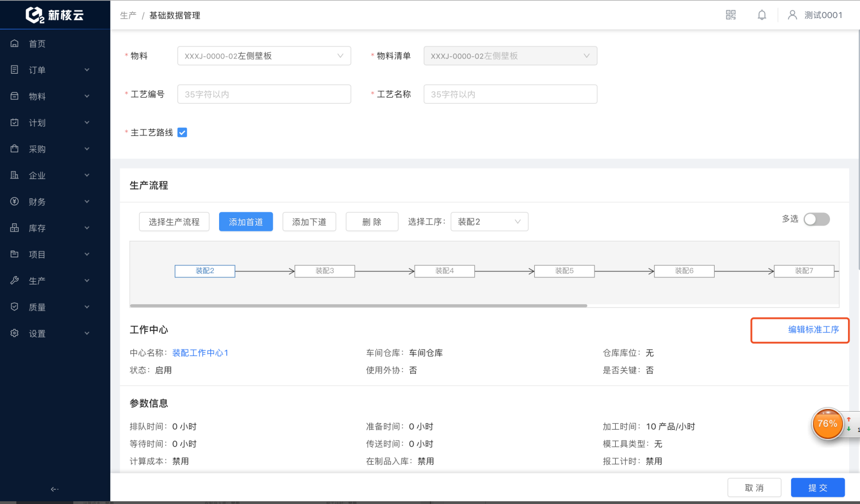Click the 物料 material sidebar icon
Image resolution: width=860 pixels, height=504 pixels.
click(15, 96)
